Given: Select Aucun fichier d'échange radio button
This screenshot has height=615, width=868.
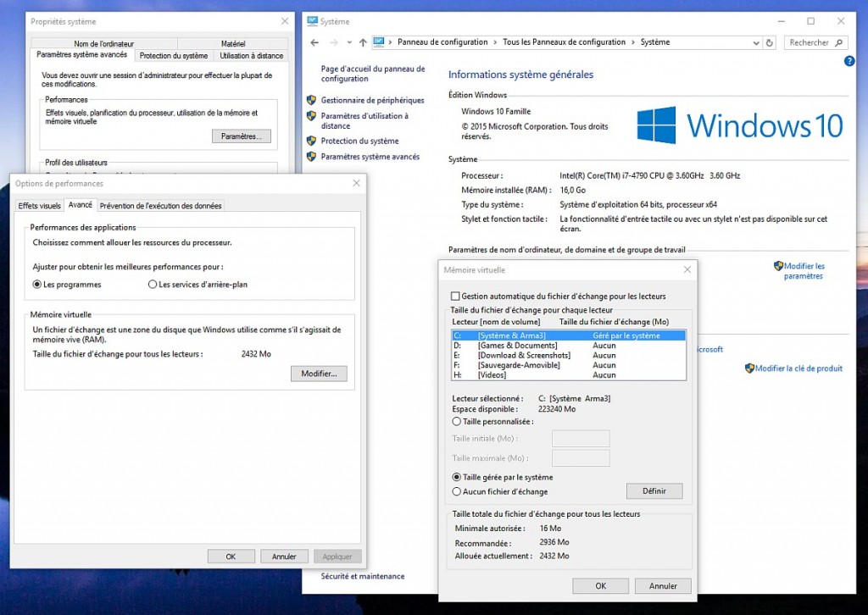Looking at the screenshot, I should pyautogui.click(x=457, y=491).
